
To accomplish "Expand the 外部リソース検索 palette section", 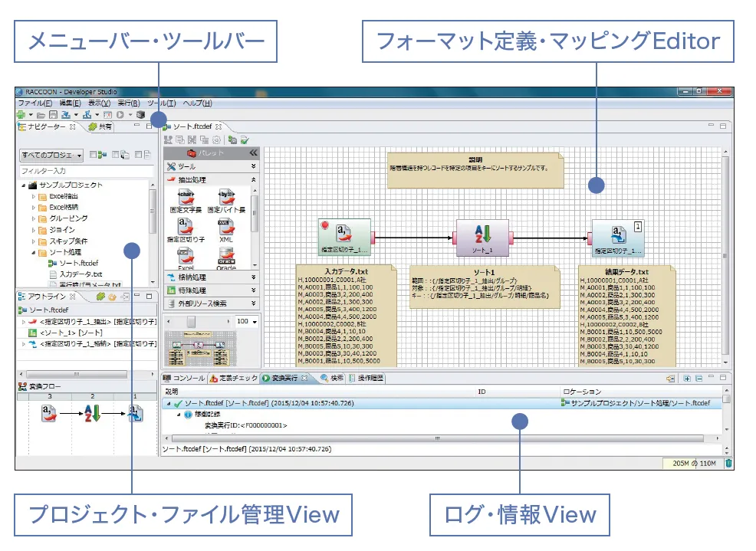I will coord(212,303).
